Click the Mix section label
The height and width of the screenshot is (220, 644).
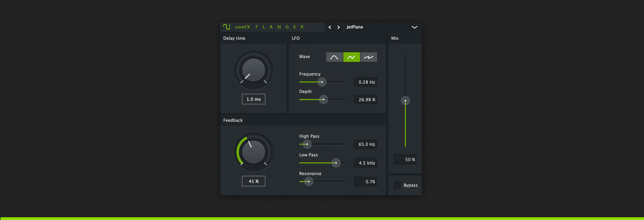[395, 38]
